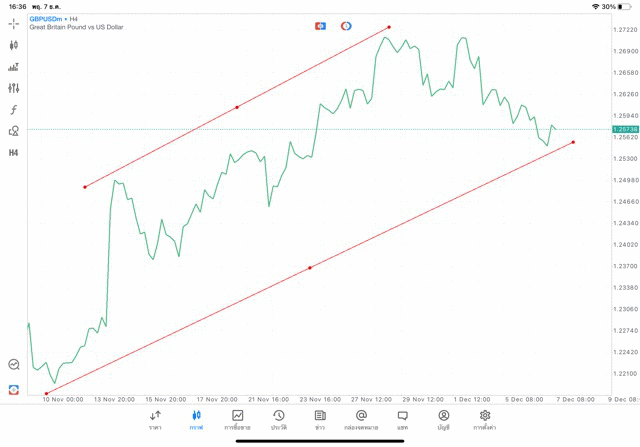The width and height of the screenshot is (640, 447).
Task: Open the H4 timeframe selector
Action: [x=14, y=153]
